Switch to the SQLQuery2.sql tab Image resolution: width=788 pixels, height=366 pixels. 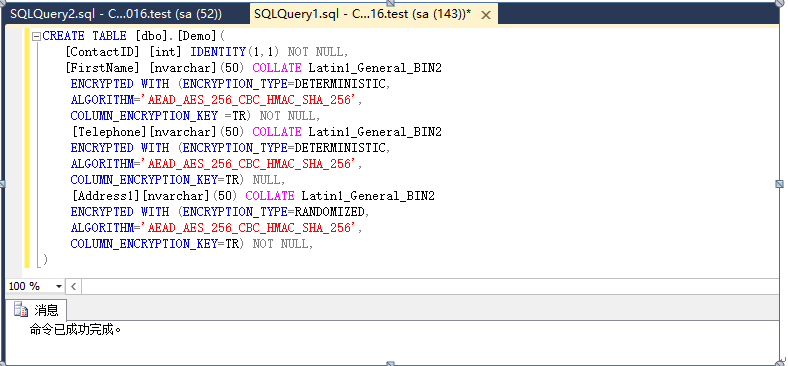pos(116,14)
